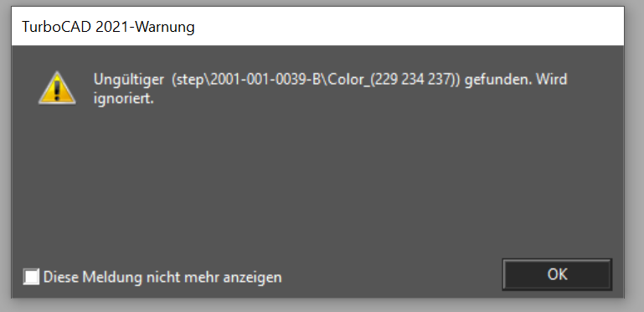Click the word "Wird" at line end
Screen dimensions: 644x312
coord(551,80)
